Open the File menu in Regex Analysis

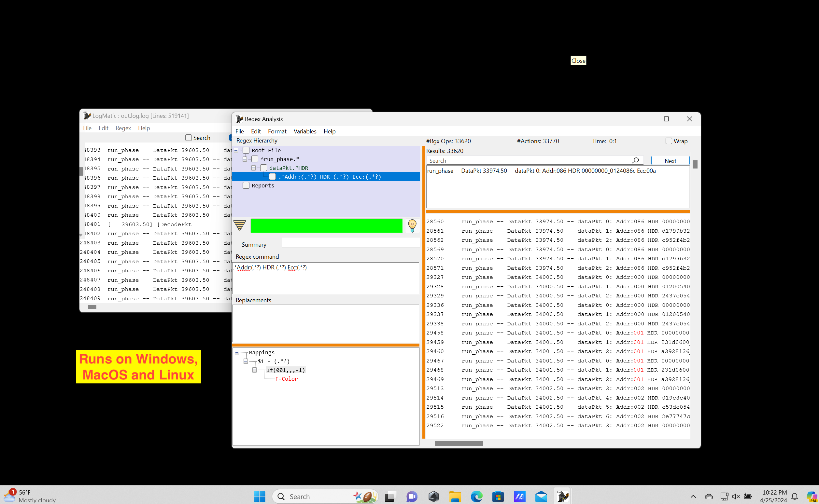pos(240,131)
